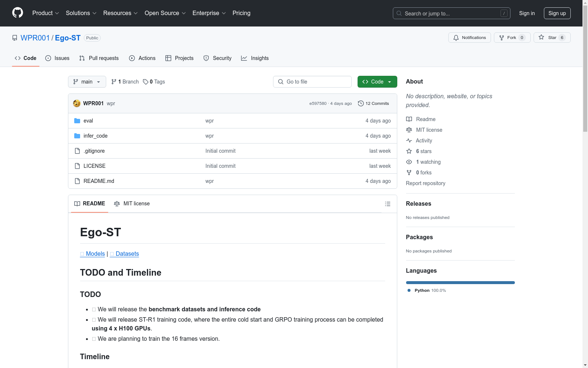Image resolution: width=588 pixels, height=368 pixels.
Task: Toggle the benchmark datasets TODO checkbox
Action: coord(94,309)
